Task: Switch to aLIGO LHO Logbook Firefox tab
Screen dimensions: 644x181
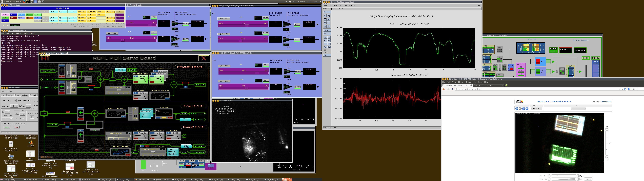Action: (x=489, y=85)
